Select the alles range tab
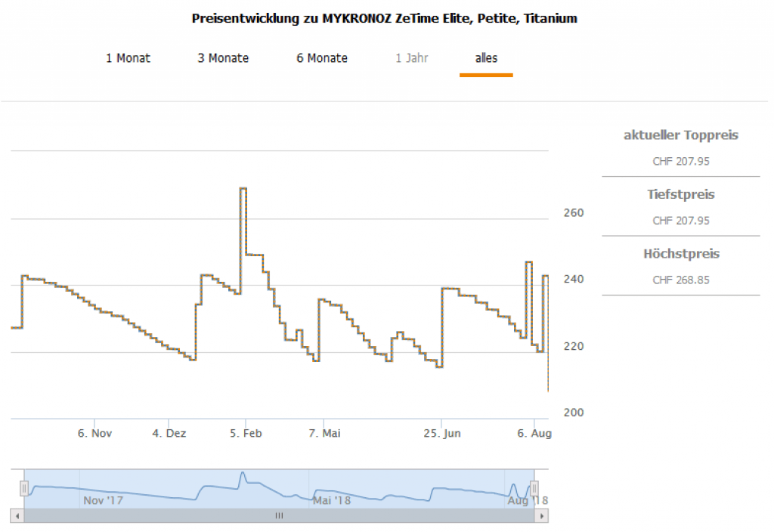 pyautogui.click(x=486, y=58)
